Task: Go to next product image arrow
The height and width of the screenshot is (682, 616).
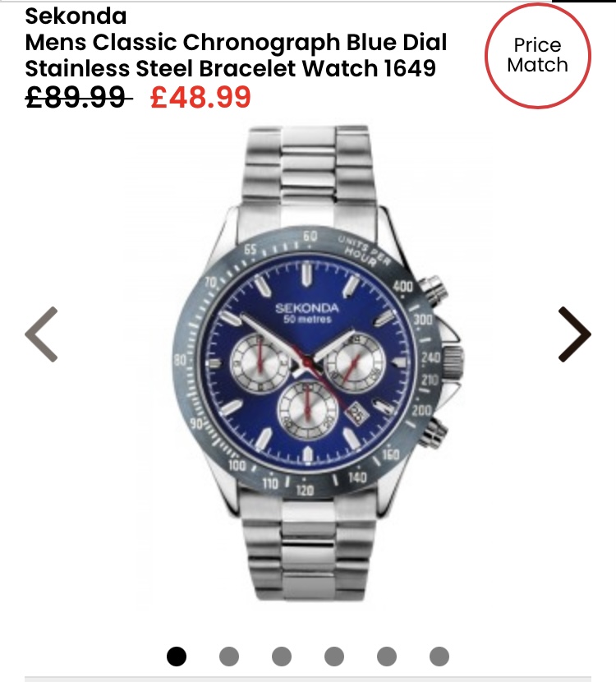Action: pos(574,334)
